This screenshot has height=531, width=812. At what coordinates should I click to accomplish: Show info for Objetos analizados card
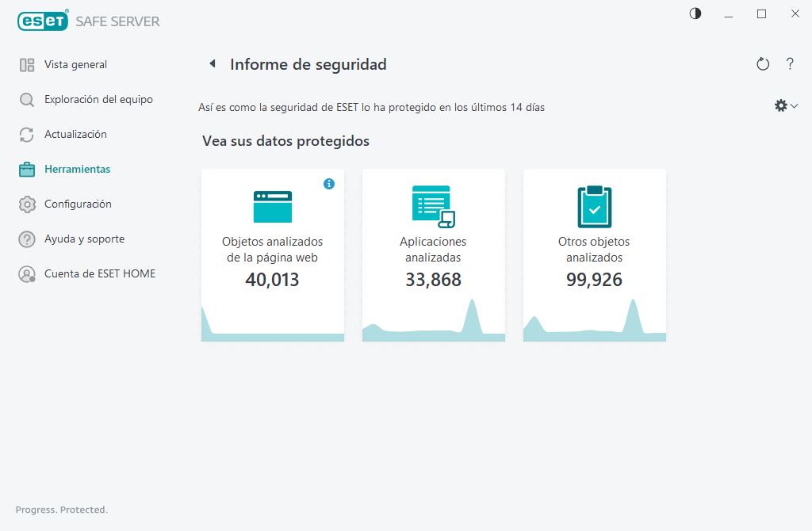[x=329, y=183]
